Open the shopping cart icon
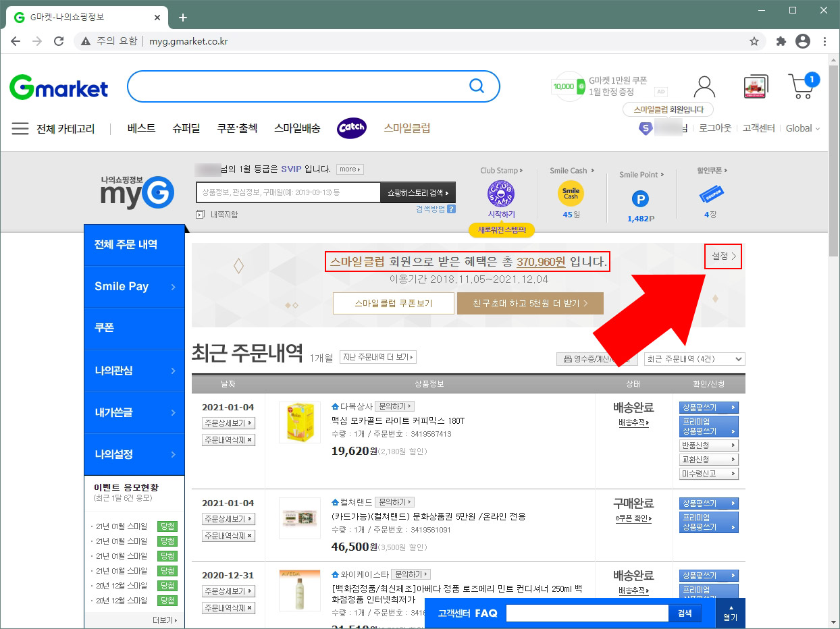 803,86
